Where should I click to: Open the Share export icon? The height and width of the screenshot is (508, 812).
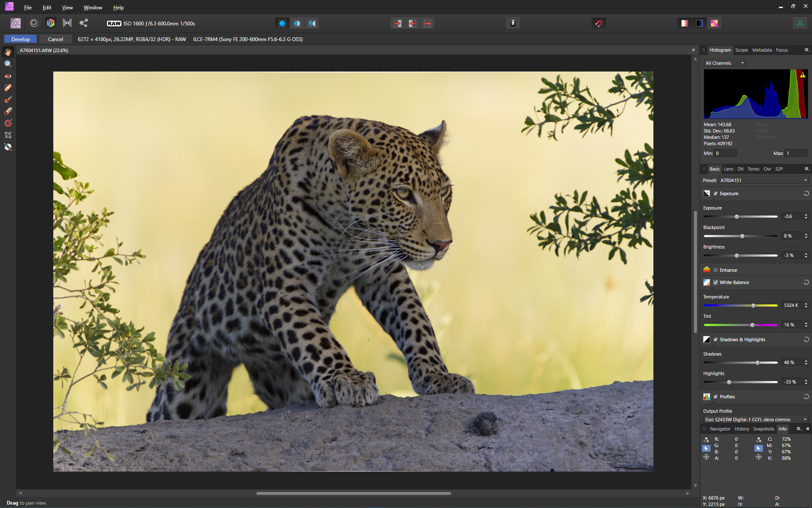click(84, 23)
